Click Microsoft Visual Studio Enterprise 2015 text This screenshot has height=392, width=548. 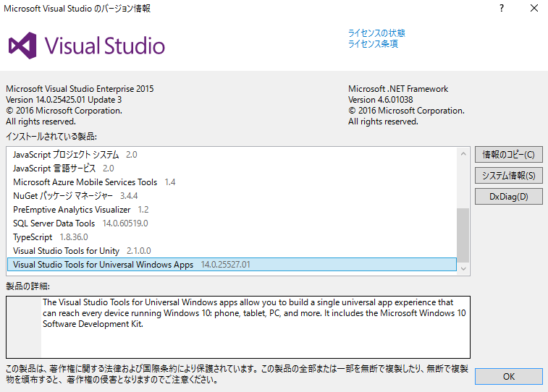[80, 89]
